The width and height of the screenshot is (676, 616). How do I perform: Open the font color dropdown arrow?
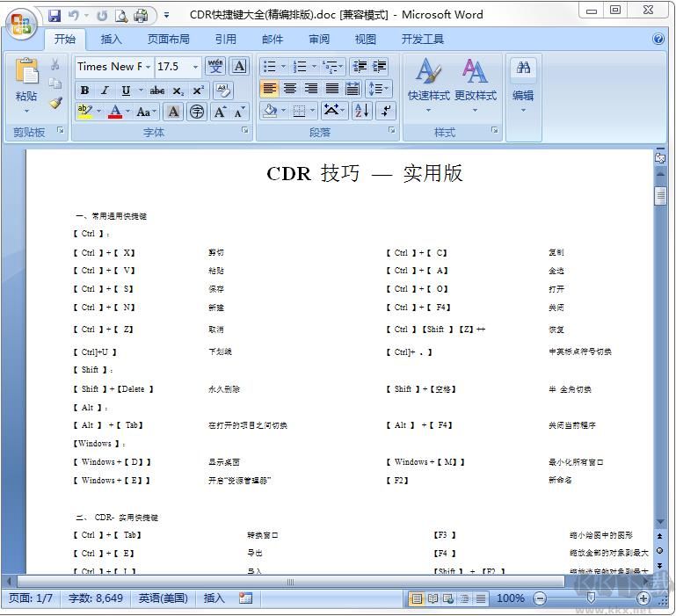click(x=128, y=112)
